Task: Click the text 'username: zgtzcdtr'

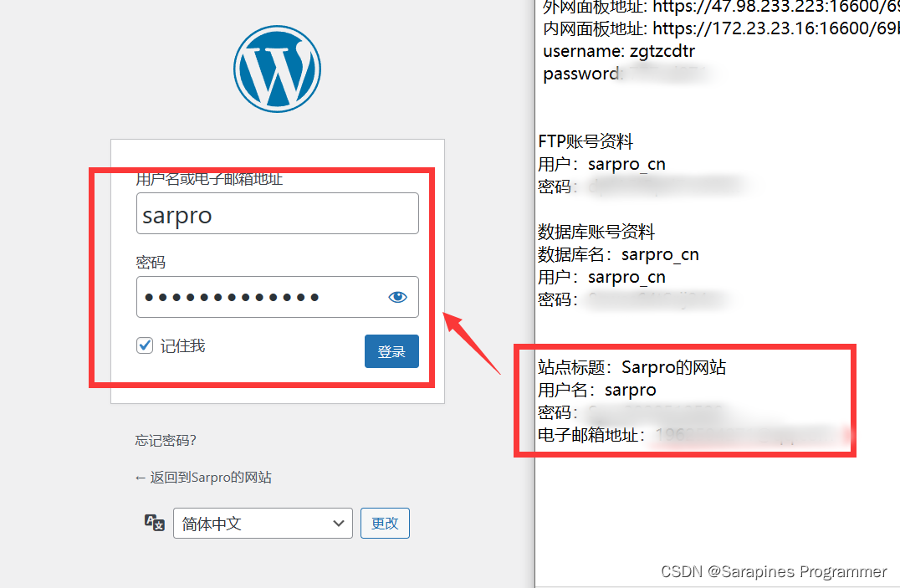Action: tap(619, 51)
